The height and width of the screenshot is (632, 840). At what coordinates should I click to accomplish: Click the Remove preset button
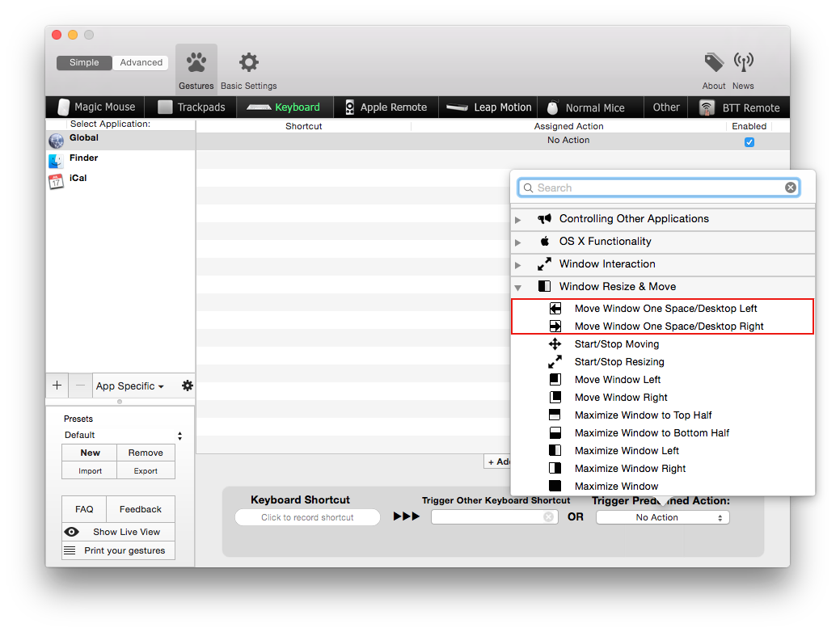coord(146,453)
